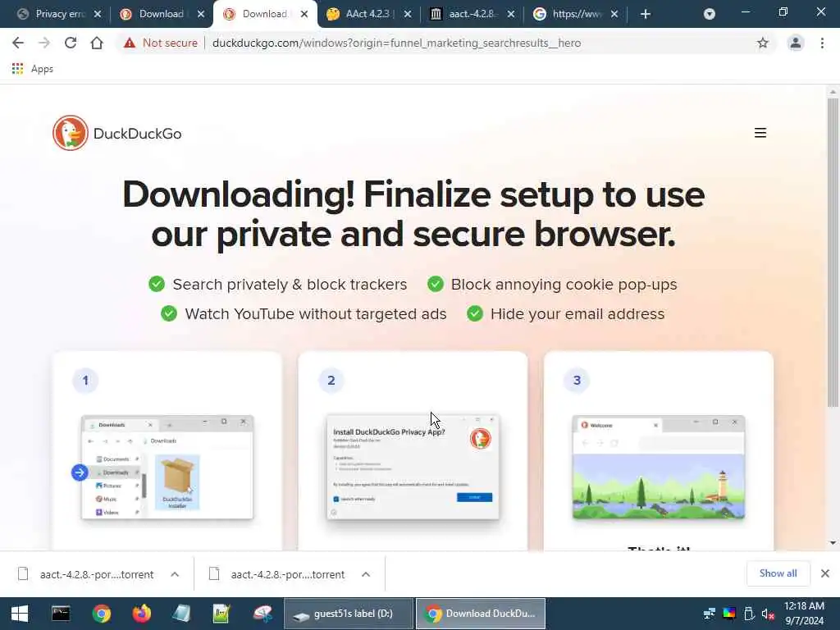This screenshot has height=630, width=840.
Task: Bookmark this page with the star icon
Action: (762, 43)
